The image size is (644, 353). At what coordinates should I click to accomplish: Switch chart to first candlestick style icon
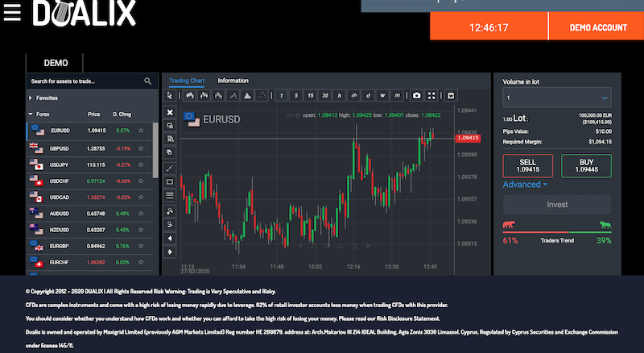(190, 95)
